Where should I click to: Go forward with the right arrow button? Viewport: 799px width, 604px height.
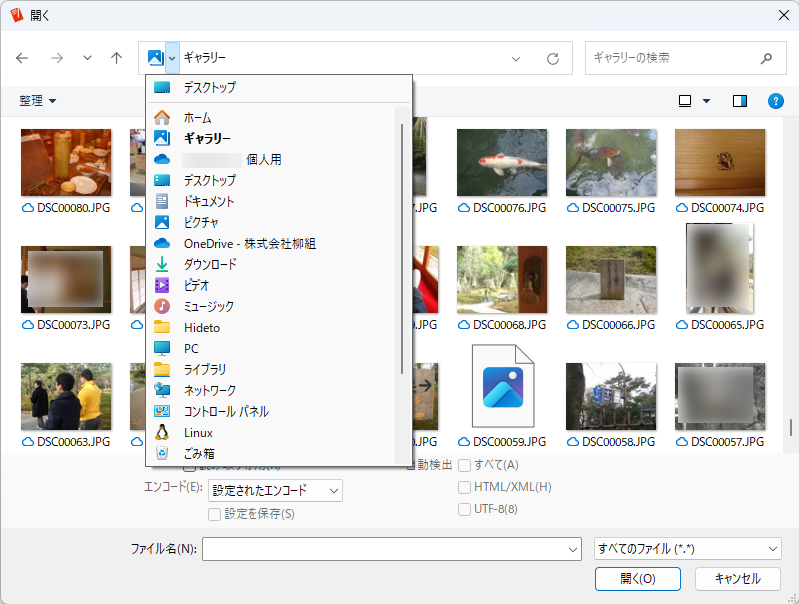57,58
